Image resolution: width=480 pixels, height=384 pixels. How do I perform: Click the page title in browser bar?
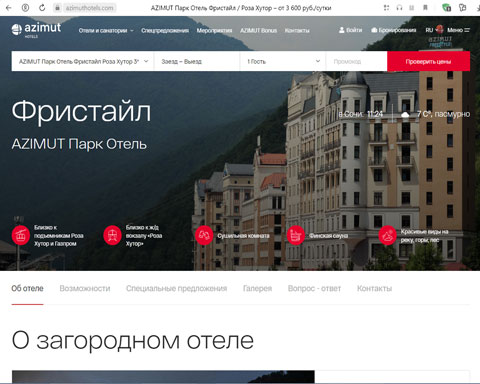(x=241, y=8)
